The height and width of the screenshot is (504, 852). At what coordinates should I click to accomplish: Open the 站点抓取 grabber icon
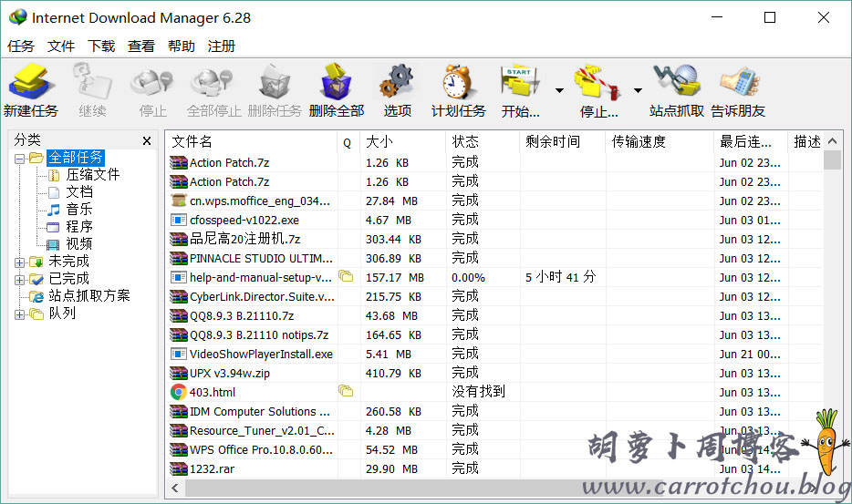click(677, 81)
